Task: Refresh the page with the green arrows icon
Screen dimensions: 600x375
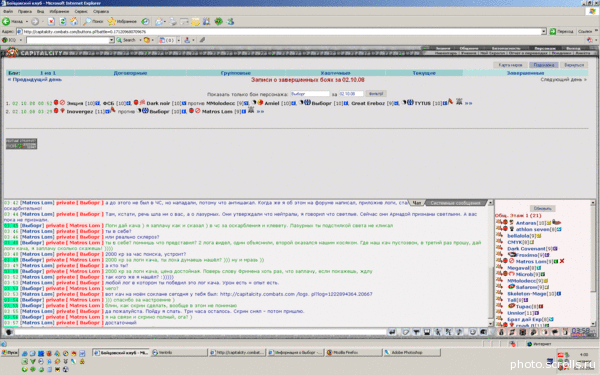Action: tap(62, 21)
